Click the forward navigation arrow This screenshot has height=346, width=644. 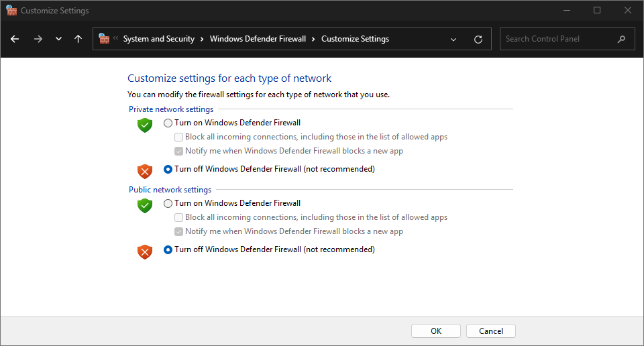(x=38, y=39)
